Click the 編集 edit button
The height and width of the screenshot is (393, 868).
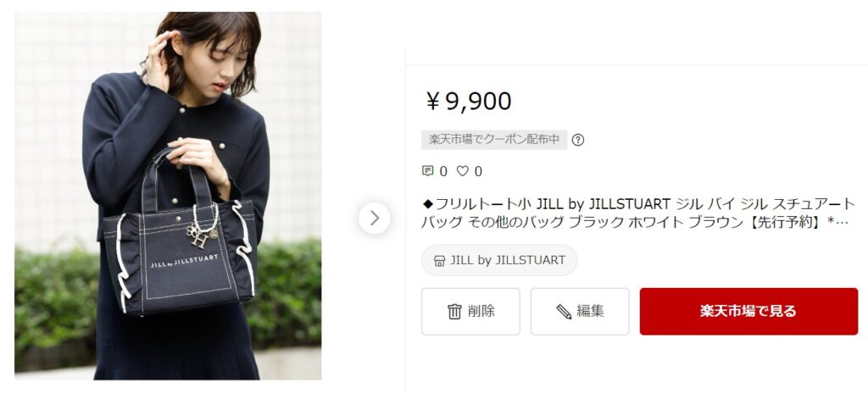tap(580, 311)
